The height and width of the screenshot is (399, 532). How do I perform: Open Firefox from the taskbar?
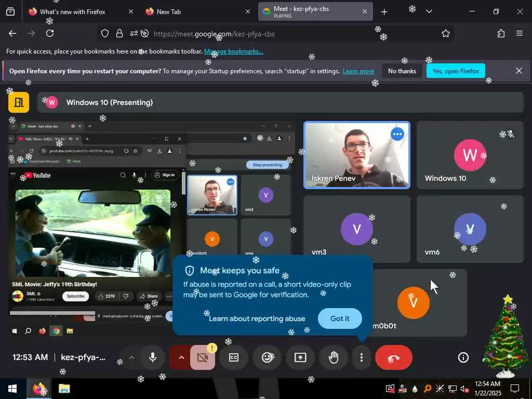(39, 389)
